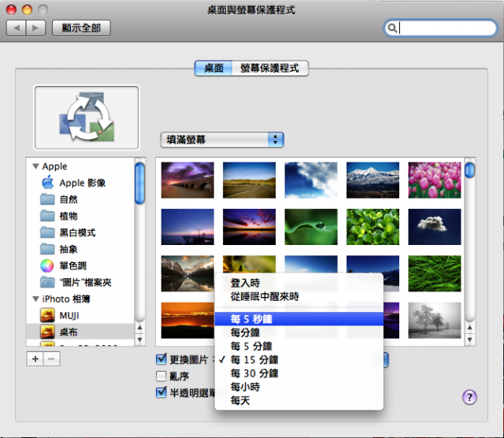Pick the green grass wallpaper
Image resolution: width=504 pixels, height=438 pixels.
(434, 273)
